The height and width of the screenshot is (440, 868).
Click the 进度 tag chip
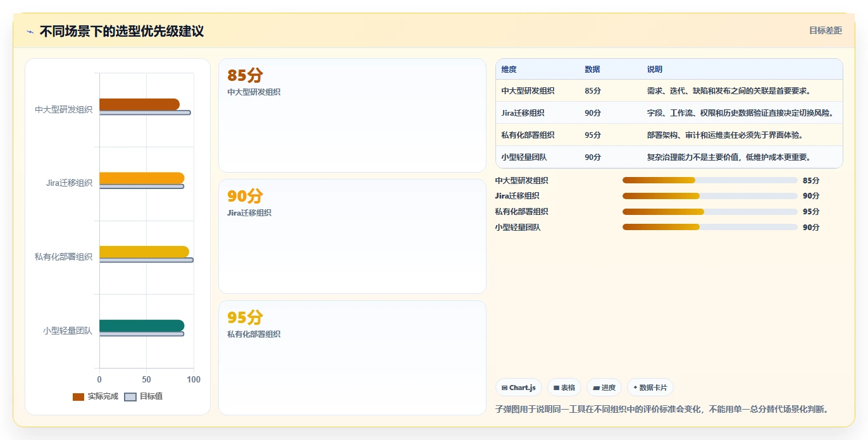click(x=604, y=388)
